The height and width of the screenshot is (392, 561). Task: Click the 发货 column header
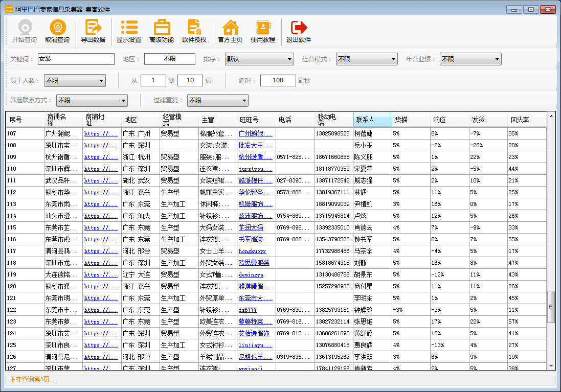(488, 120)
